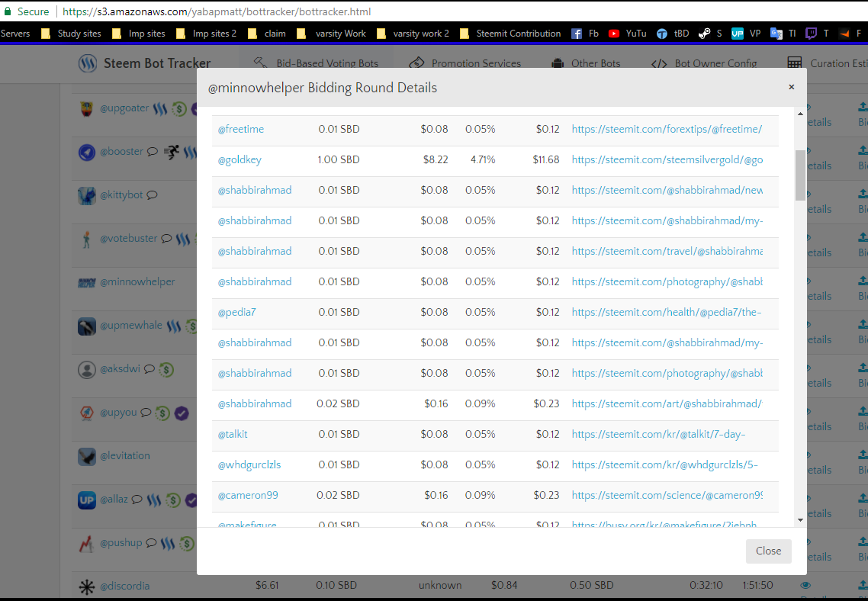Screen dimensions: 868x601
Task: Open @upmewhale bot in background list
Action: [x=130, y=325]
